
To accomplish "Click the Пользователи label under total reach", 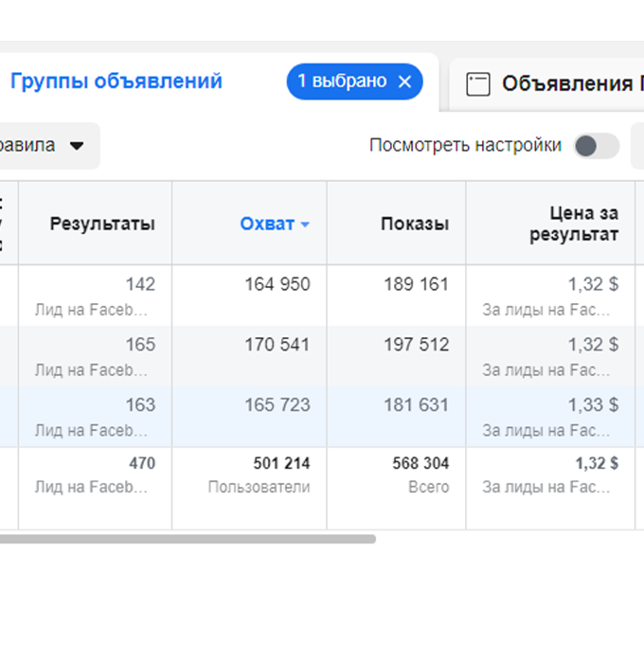I will [x=259, y=487].
